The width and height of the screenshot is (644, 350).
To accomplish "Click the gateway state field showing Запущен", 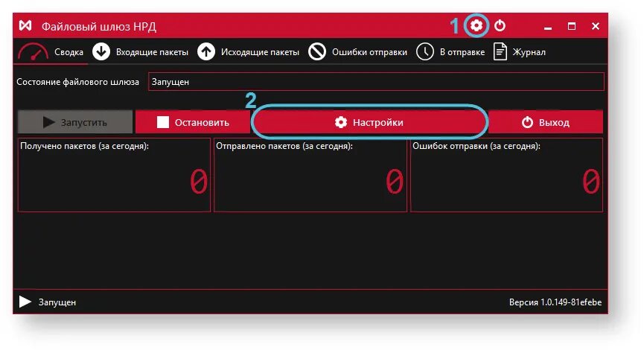I will tap(376, 82).
